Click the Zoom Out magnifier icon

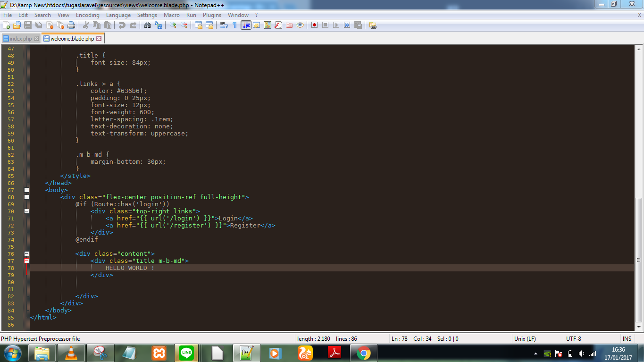pyautogui.click(x=184, y=25)
